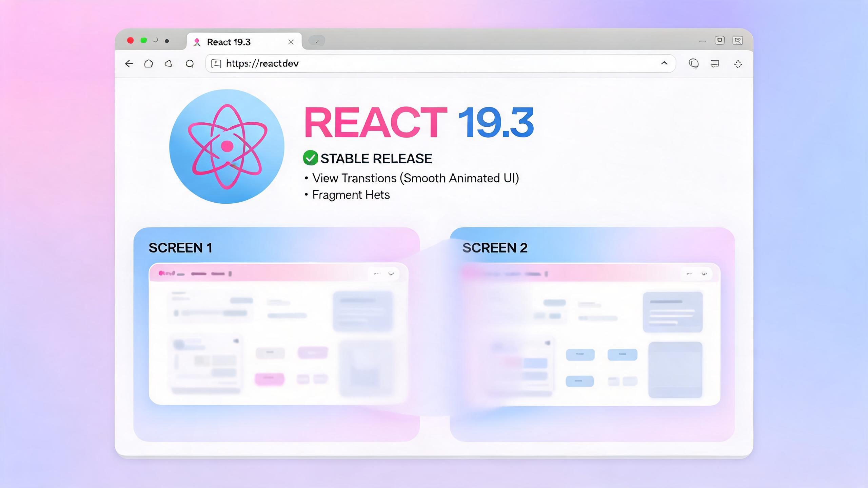The height and width of the screenshot is (488, 868).
Task: Click the REACT 19.3 headline
Action: [419, 122]
